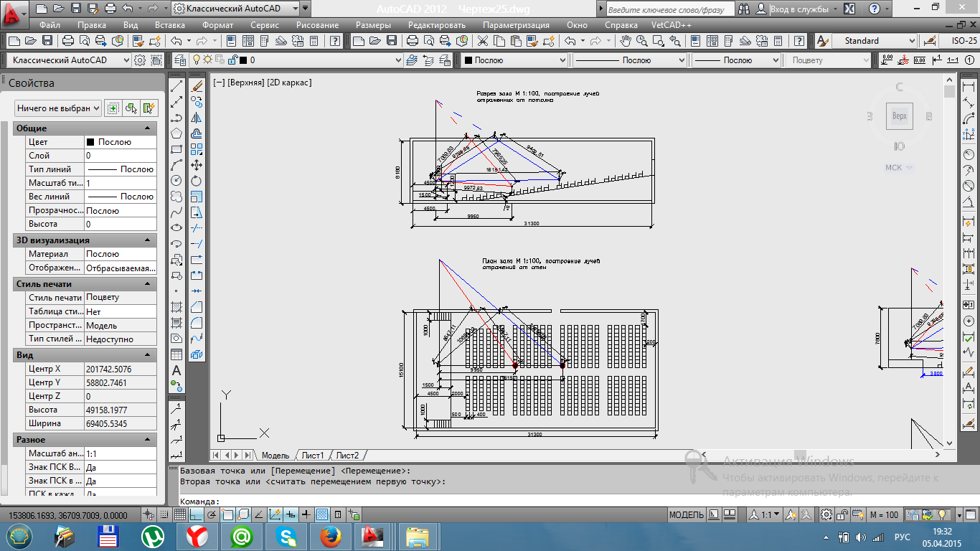Toggle Object Snap in status bar
The height and width of the screenshot is (551, 980).
[x=227, y=514]
